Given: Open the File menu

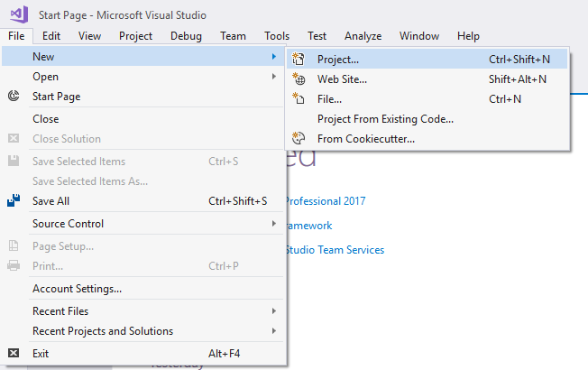Looking at the screenshot, I should point(16,36).
